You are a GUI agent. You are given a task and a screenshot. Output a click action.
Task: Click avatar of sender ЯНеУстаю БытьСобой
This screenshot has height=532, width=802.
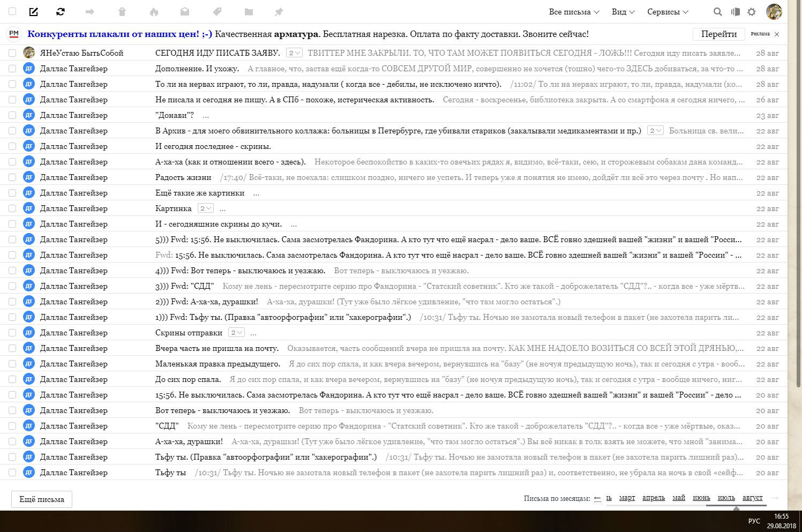pyautogui.click(x=29, y=53)
